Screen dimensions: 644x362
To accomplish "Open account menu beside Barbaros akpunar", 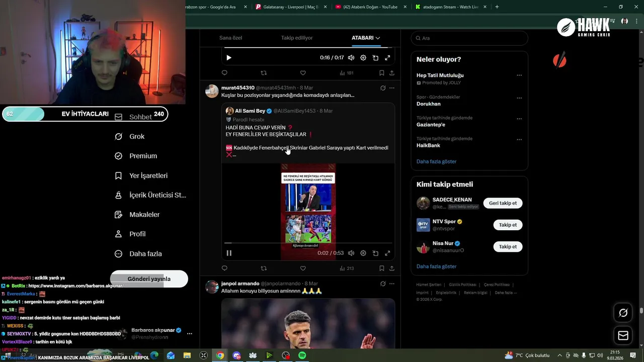I will (x=190, y=333).
